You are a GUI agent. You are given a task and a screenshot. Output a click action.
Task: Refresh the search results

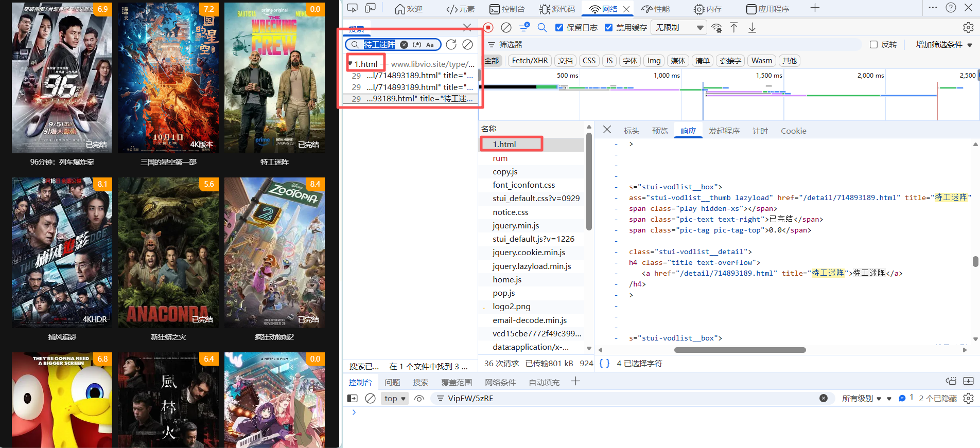tap(451, 45)
